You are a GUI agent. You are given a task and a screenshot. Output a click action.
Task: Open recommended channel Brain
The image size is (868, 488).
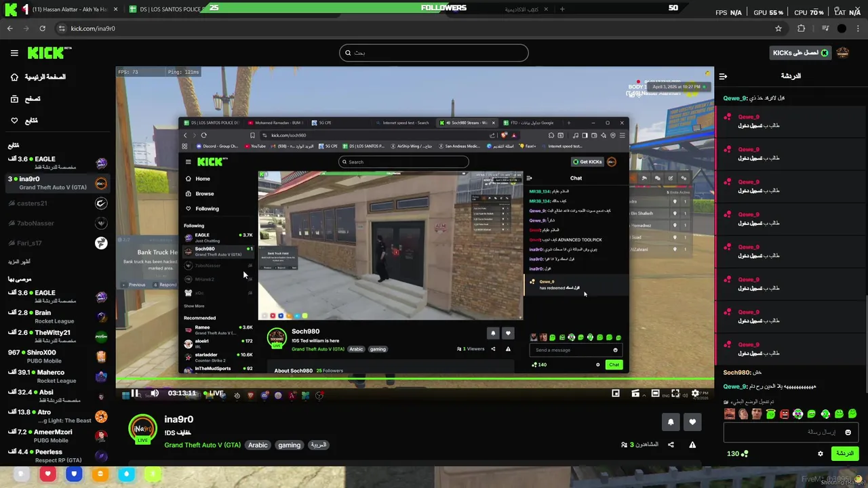pyautogui.click(x=58, y=317)
